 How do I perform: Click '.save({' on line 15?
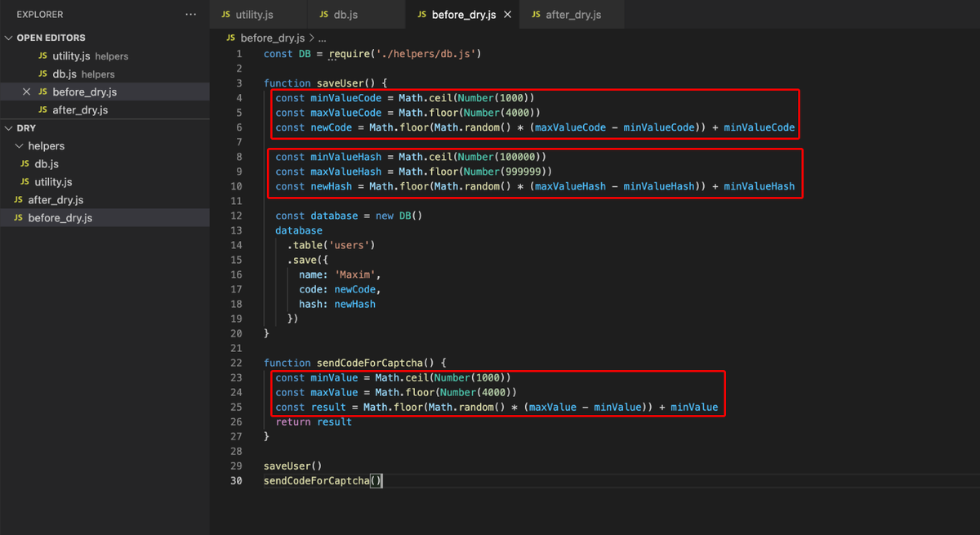tap(307, 260)
